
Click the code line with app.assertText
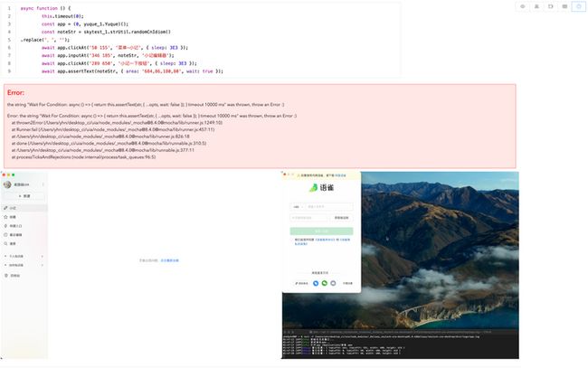click(x=132, y=71)
